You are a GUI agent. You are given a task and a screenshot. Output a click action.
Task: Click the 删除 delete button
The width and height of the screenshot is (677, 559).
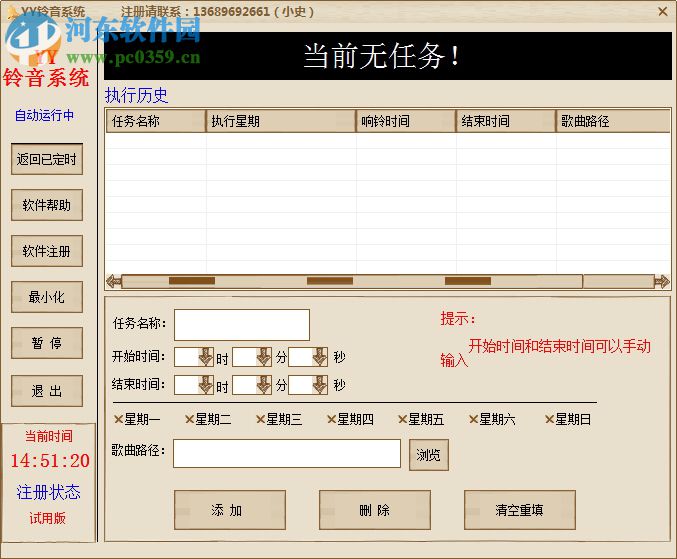375,510
